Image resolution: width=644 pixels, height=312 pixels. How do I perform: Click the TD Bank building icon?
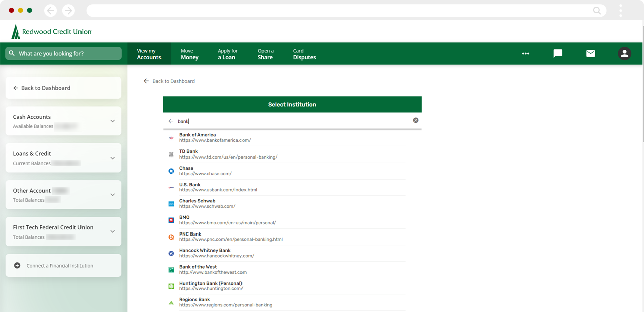(x=171, y=154)
